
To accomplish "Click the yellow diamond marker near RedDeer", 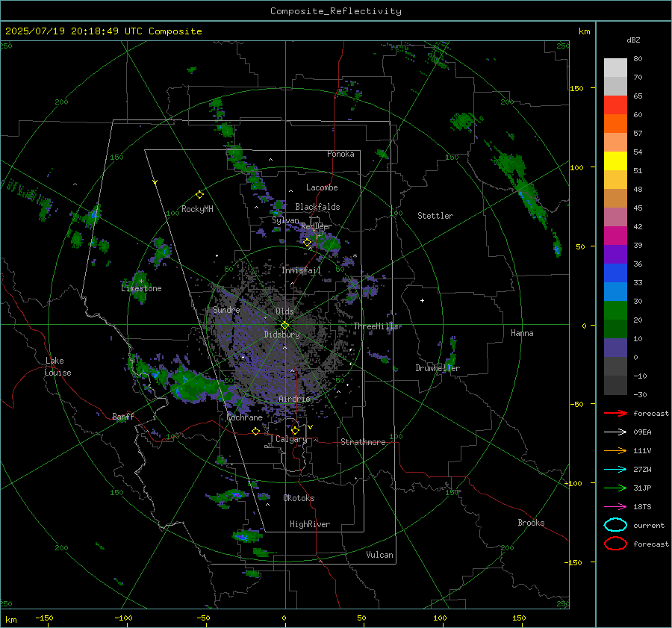I will click(307, 243).
